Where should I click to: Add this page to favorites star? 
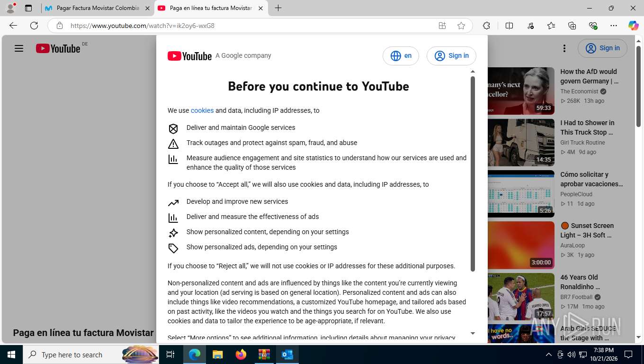tap(461, 26)
